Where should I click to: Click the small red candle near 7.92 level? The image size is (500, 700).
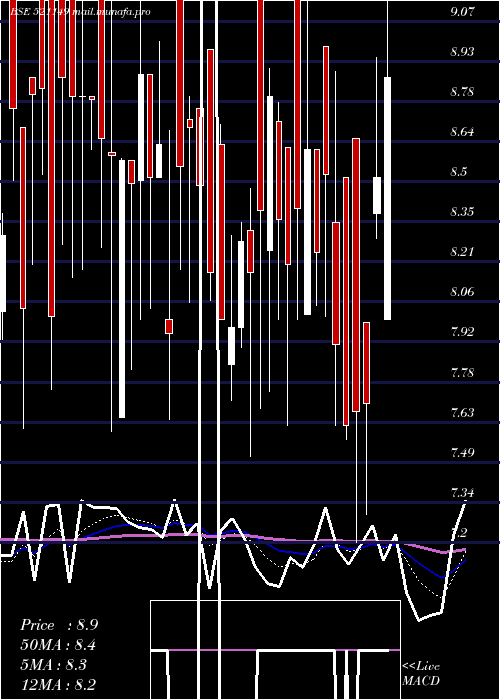tap(169, 326)
